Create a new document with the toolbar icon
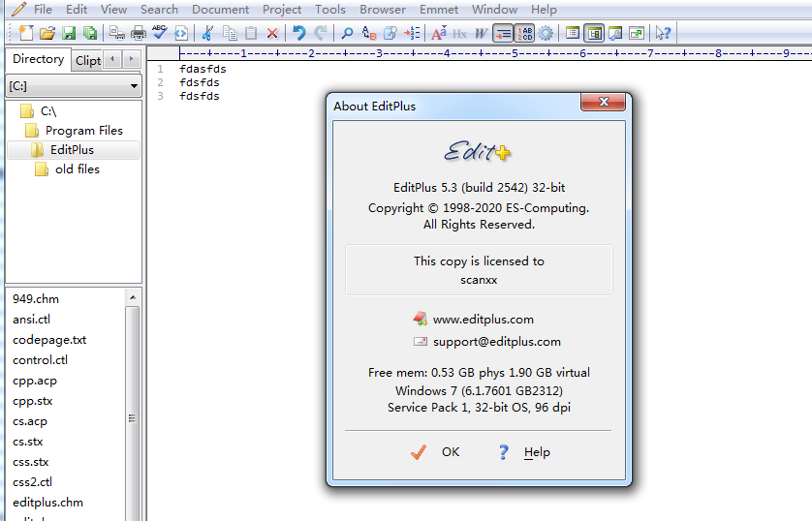This screenshot has width=812, height=521. coord(26,33)
